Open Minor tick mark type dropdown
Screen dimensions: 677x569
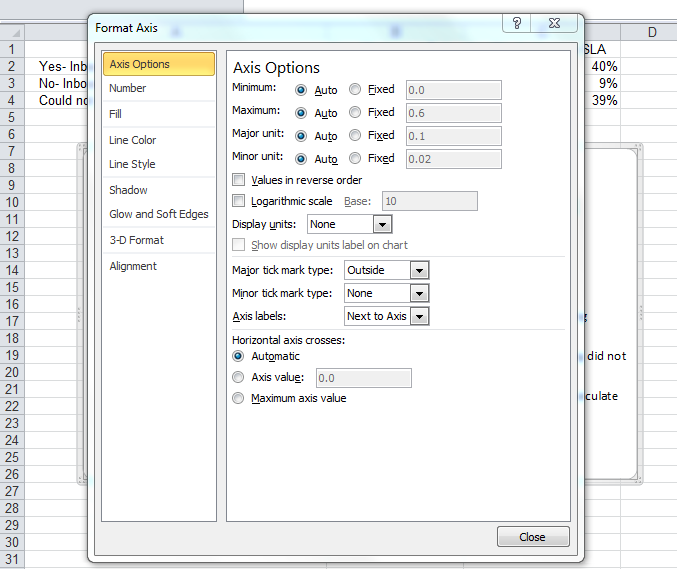pyautogui.click(x=419, y=293)
